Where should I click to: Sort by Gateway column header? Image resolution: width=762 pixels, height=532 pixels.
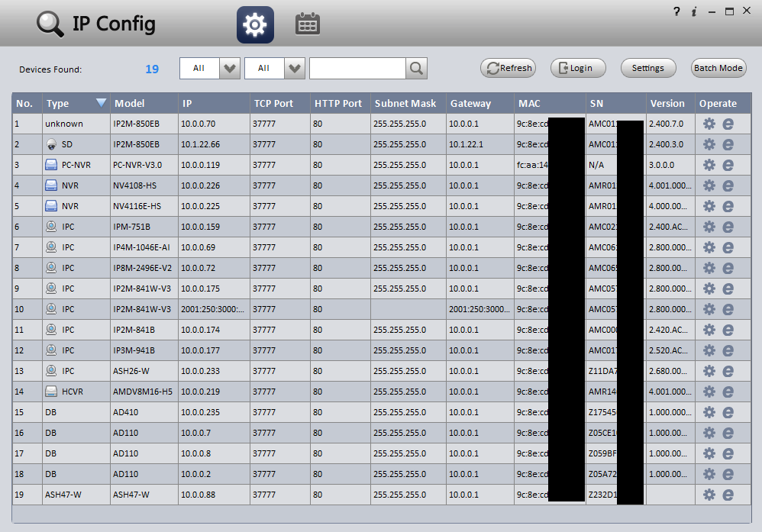coord(480,104)
